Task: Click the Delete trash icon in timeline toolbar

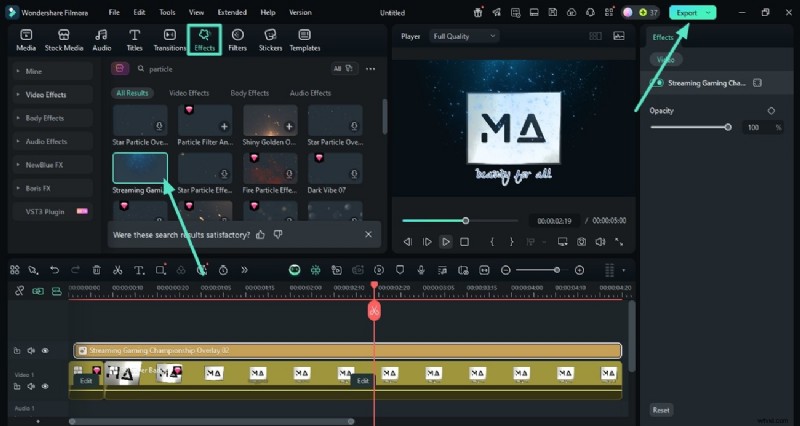Action: [x=96, y=270]
